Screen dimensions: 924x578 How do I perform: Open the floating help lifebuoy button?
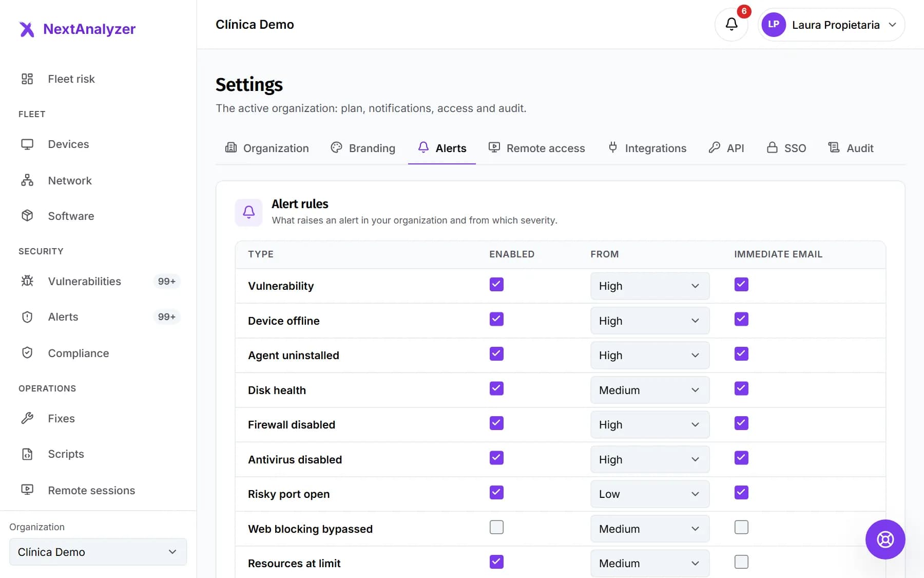pos(885,539)
